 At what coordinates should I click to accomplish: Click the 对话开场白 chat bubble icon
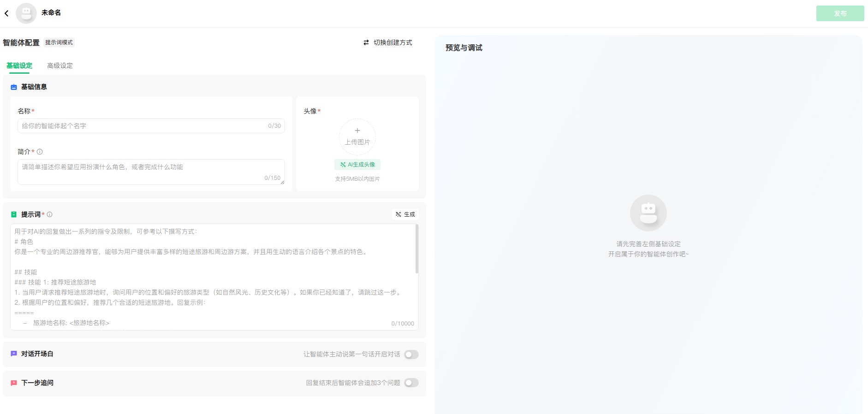[14, 354]
